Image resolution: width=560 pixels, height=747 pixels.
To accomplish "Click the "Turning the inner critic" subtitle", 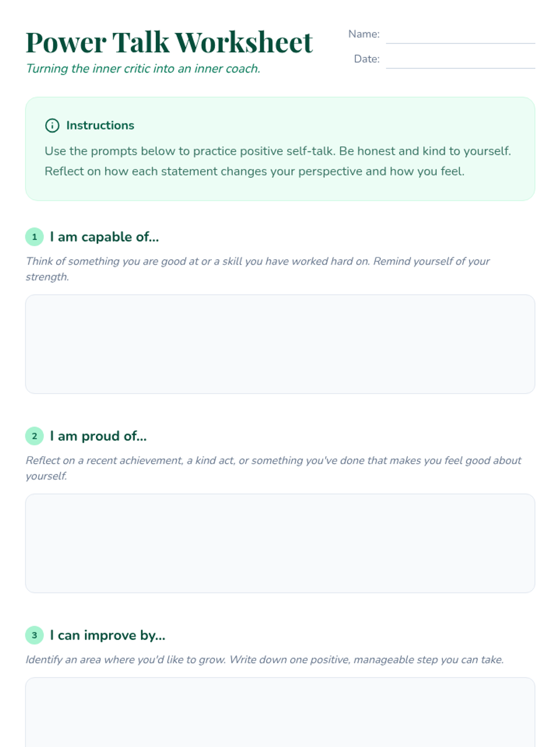I will 143,69.
